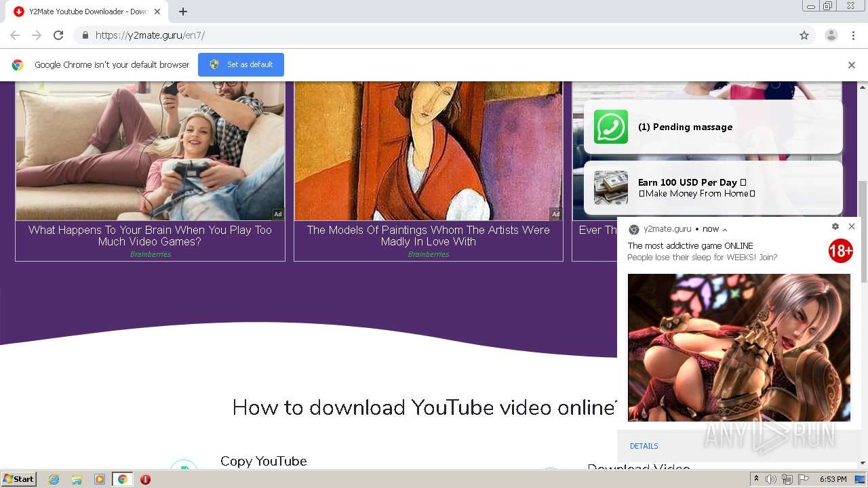Bookmark this page with the star icon
Viewport: 868px width, 488px height.
(804, 35)
